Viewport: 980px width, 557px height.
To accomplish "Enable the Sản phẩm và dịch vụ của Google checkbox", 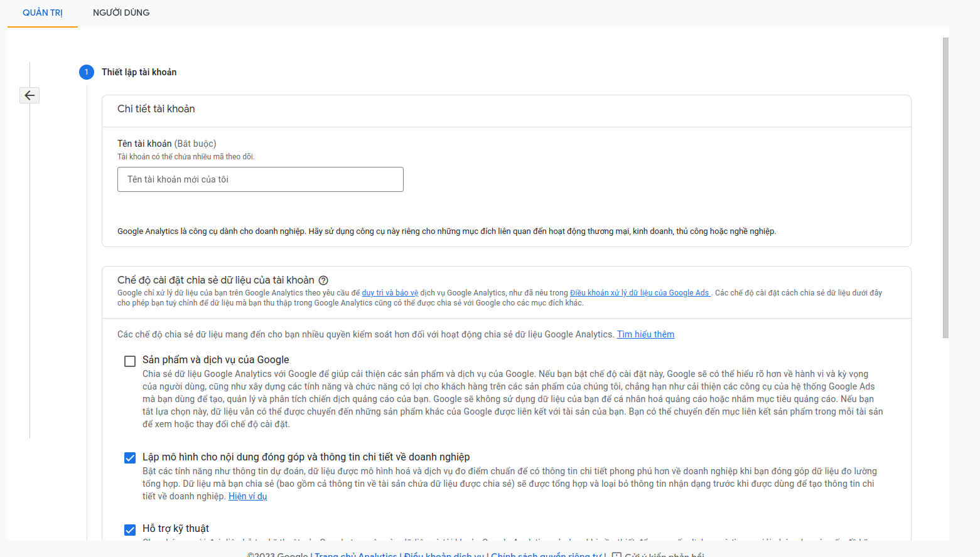I will tap(130, 361).
